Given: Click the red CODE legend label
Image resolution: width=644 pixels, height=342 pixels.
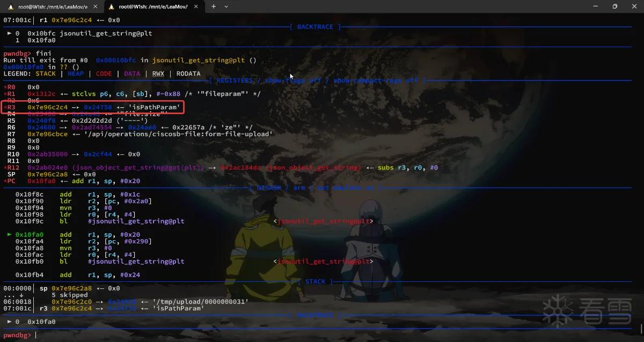Looking at the screenshot, I should click(104, 74).
